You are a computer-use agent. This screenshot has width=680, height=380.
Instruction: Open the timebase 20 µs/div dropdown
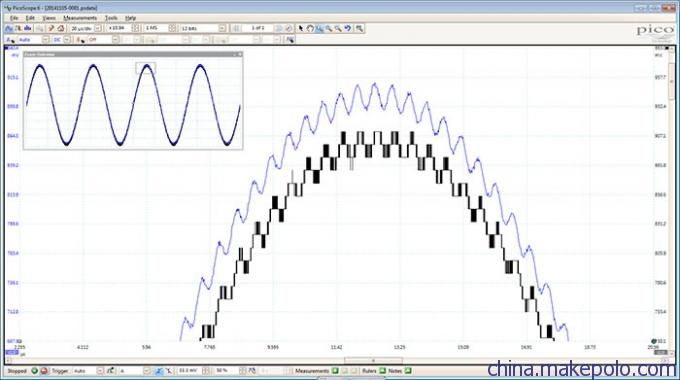[x=98, y=28]
